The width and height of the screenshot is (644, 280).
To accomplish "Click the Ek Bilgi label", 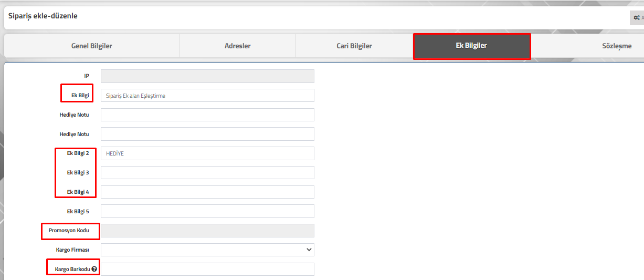I will 80,96.
